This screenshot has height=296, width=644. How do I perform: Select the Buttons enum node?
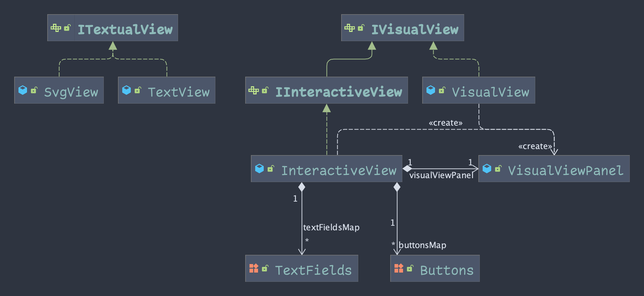(435, 268)
